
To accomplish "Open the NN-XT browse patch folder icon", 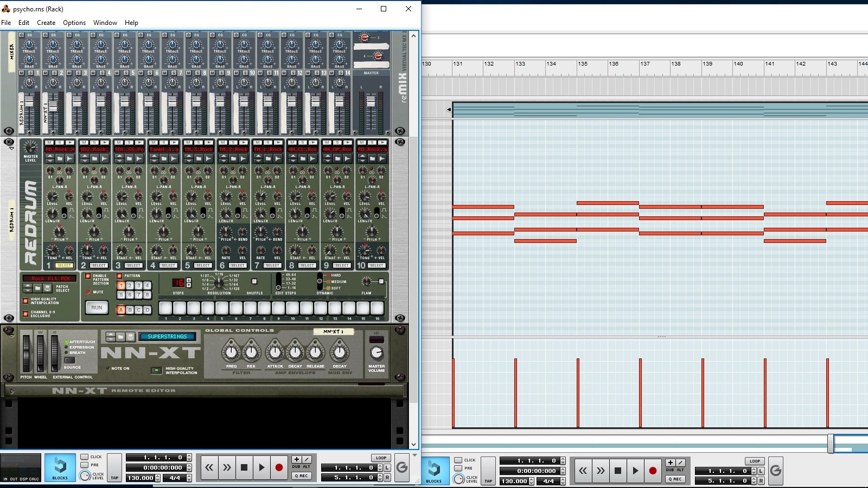I will point(120,337).
